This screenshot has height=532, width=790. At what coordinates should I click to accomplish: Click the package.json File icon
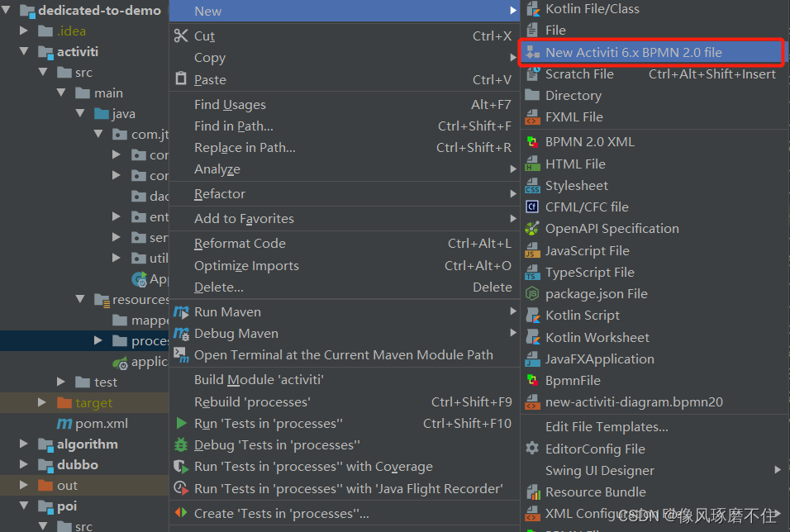(x=532, y=294)
